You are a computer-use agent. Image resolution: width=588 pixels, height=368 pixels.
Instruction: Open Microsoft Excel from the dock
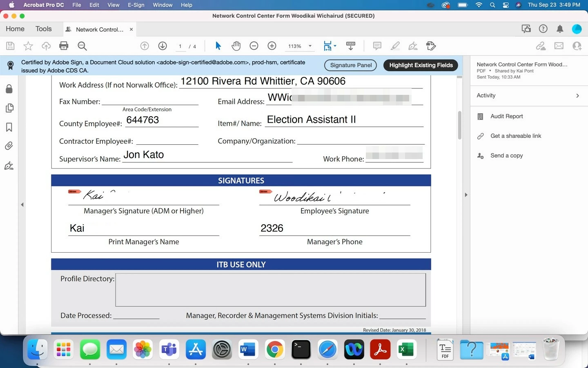pos(407,350)
